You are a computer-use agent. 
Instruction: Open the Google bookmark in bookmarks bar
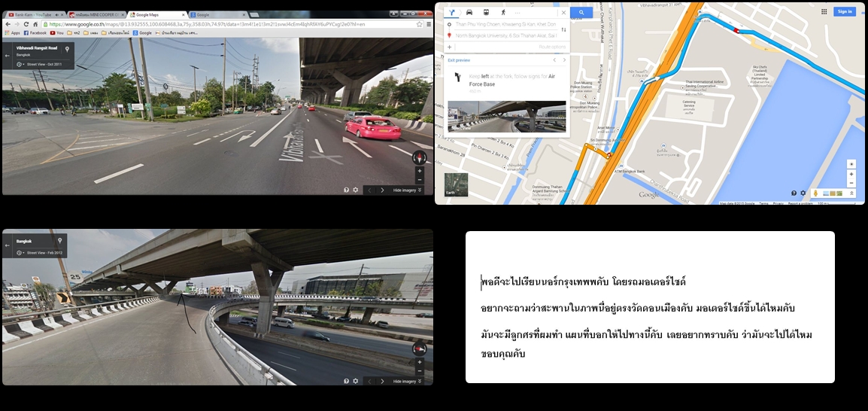pyautogui.click(x=142, y=32)
